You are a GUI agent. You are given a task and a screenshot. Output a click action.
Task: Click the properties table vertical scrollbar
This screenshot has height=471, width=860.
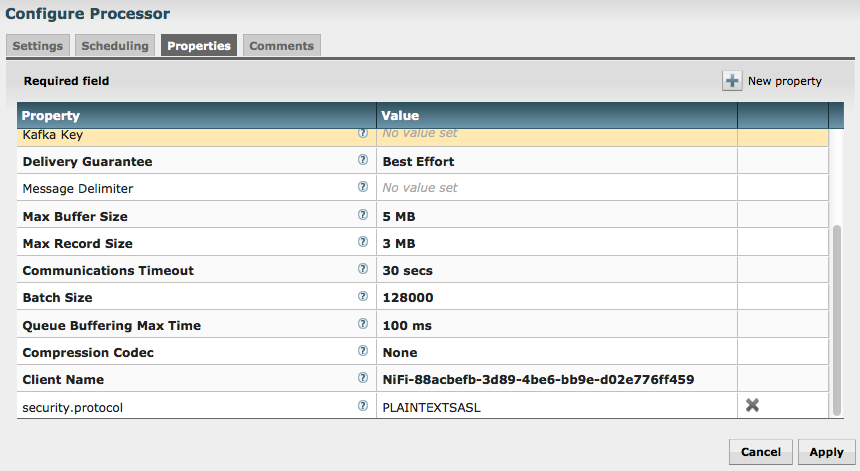(838, 320)
